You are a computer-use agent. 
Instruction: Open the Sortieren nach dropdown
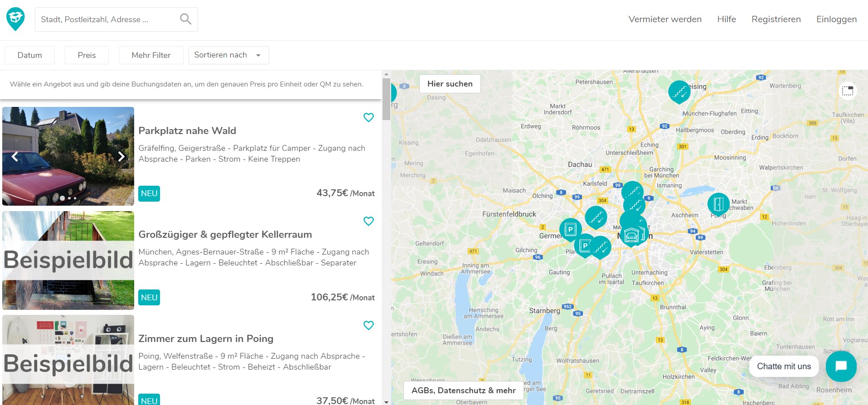point(228,55)
